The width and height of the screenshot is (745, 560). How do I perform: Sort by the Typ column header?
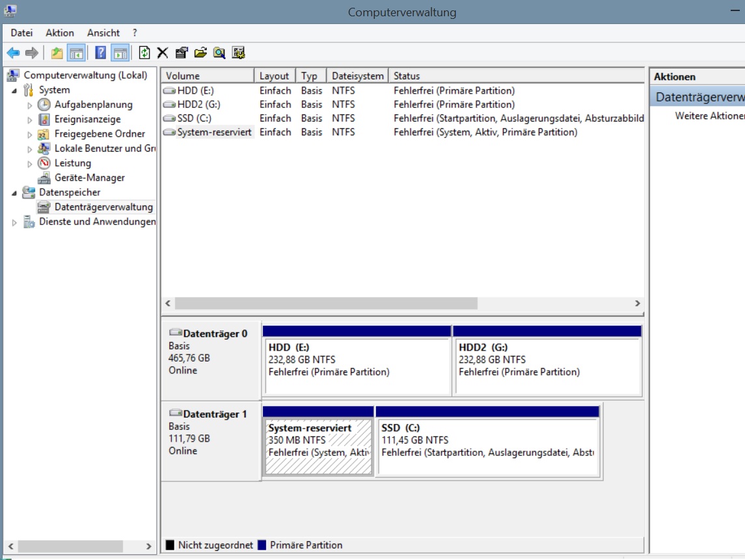[x=311, y=76]
